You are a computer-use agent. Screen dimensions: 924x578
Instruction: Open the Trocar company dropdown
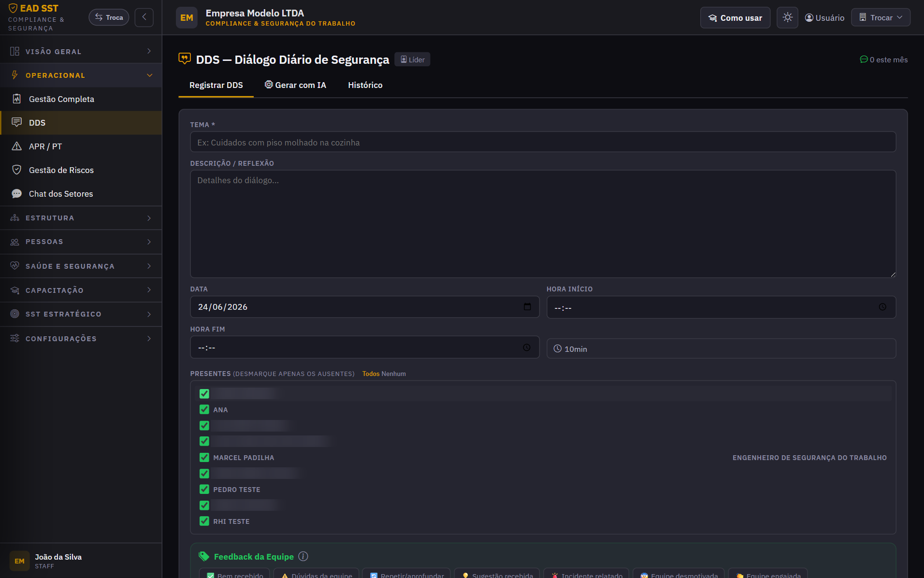click(x=881, y=17)
